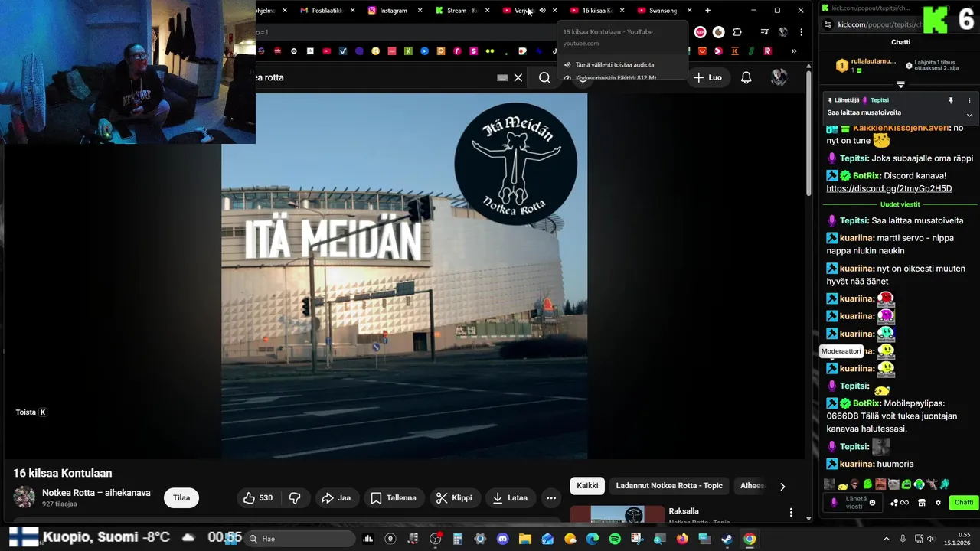The image size is (980, 551).
Task: Expand chat leaderboard with arrow handle
Action: [900, 84]
